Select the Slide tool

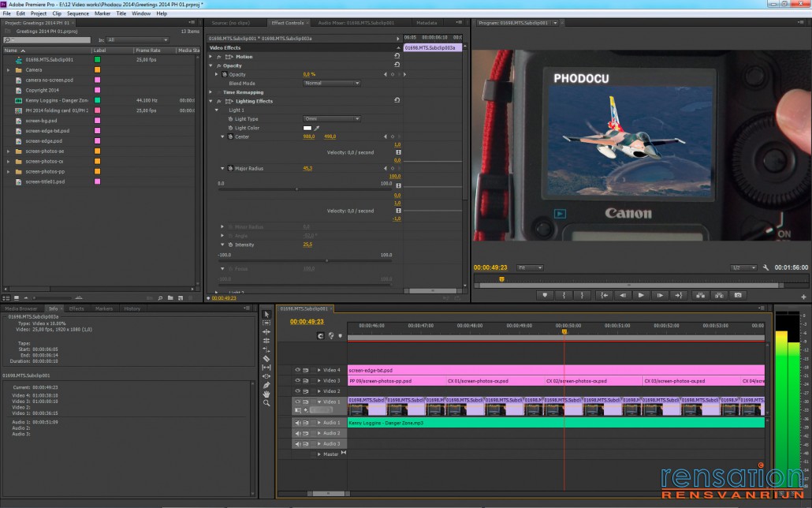[266, 375]
